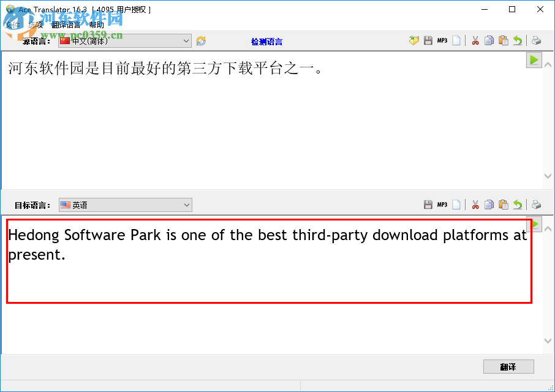
Task: Paste clipboard text into target area
Action: click(504, 205)
